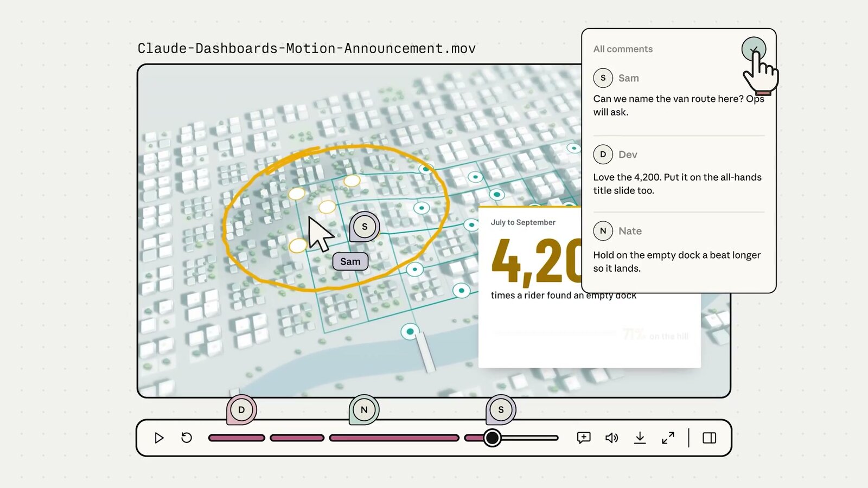Click the All comments heading
The image size is (868, 488).
click(x=623, y=49)
